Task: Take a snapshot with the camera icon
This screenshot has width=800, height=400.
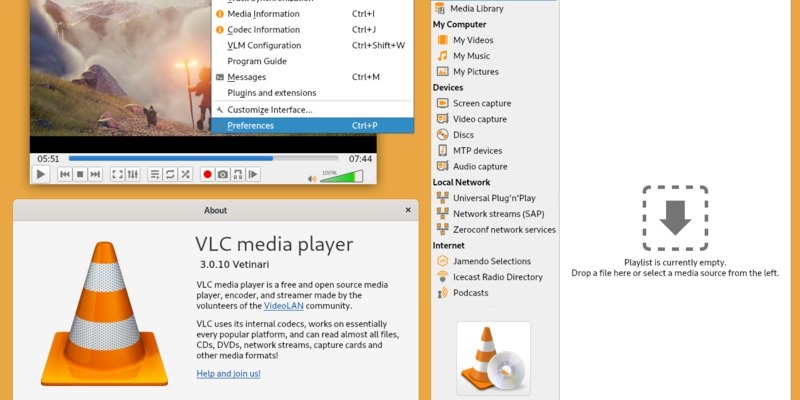Action: point(222,174)
